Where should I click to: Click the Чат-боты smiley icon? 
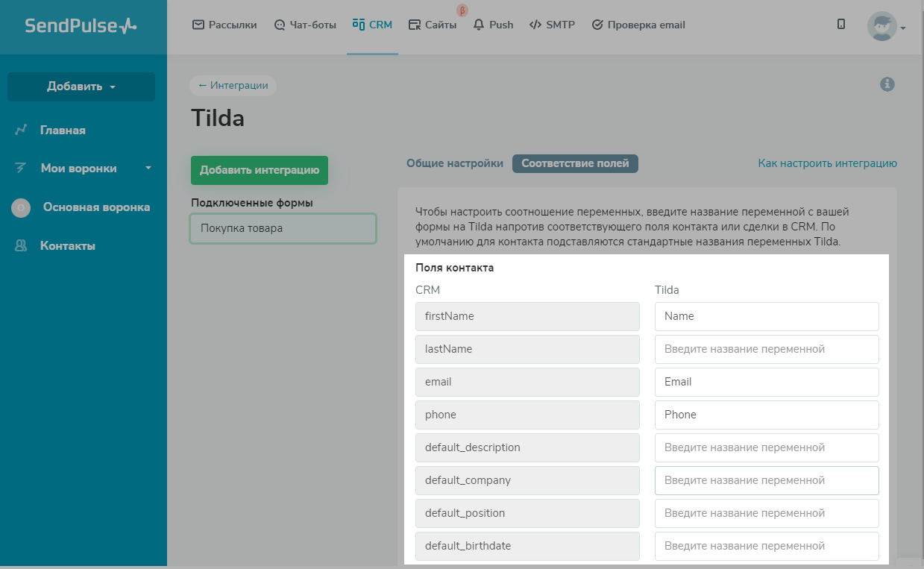pyautogui.click(x=280, y=25)
